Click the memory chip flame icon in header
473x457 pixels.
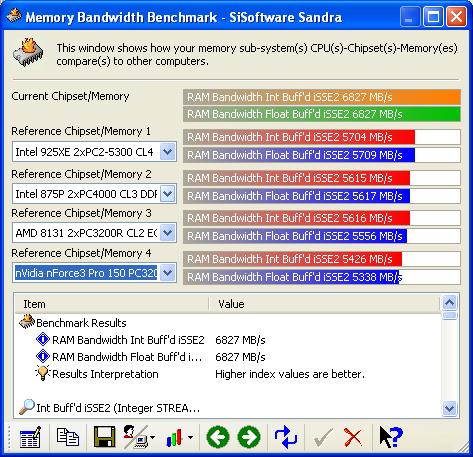[x=28, y=52]
